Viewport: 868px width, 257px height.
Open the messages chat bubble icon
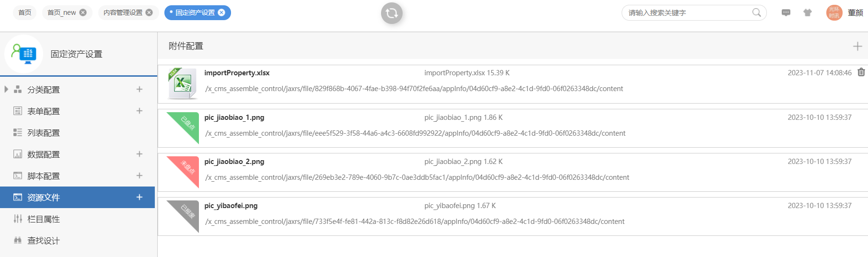tap(786, 13)
